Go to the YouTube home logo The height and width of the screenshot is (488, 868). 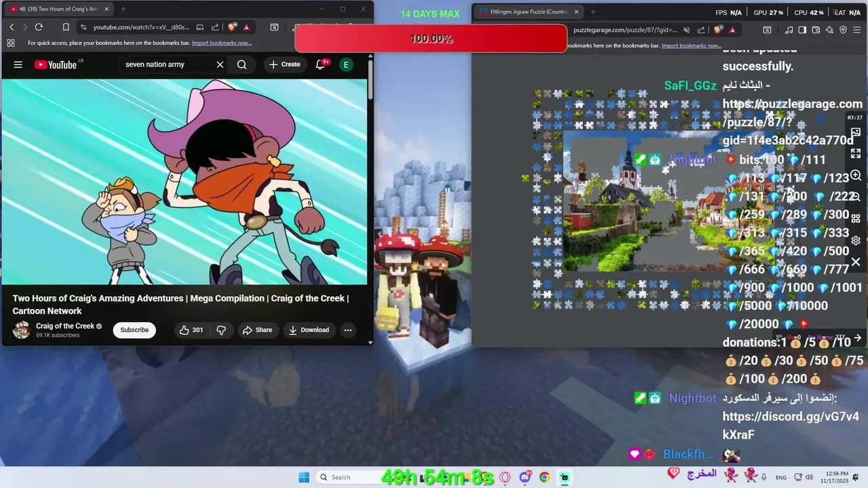pos(56,64)
